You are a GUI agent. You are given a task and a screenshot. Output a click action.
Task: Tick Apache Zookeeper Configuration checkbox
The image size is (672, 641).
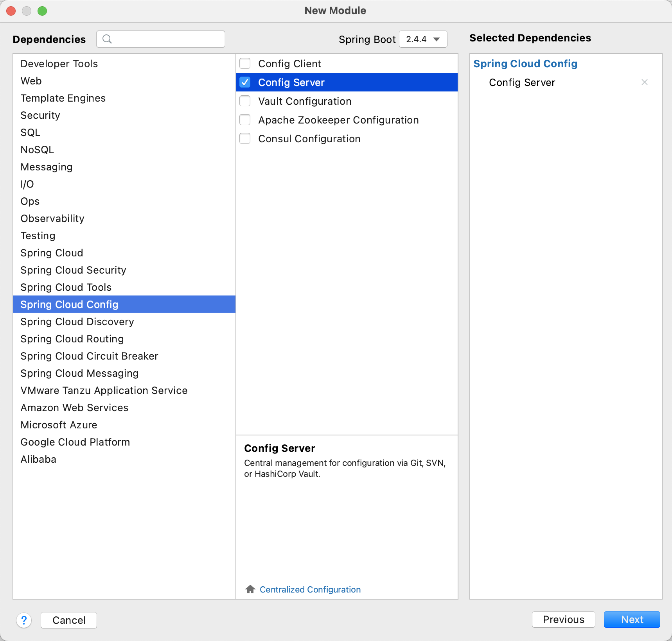(245, 120)
